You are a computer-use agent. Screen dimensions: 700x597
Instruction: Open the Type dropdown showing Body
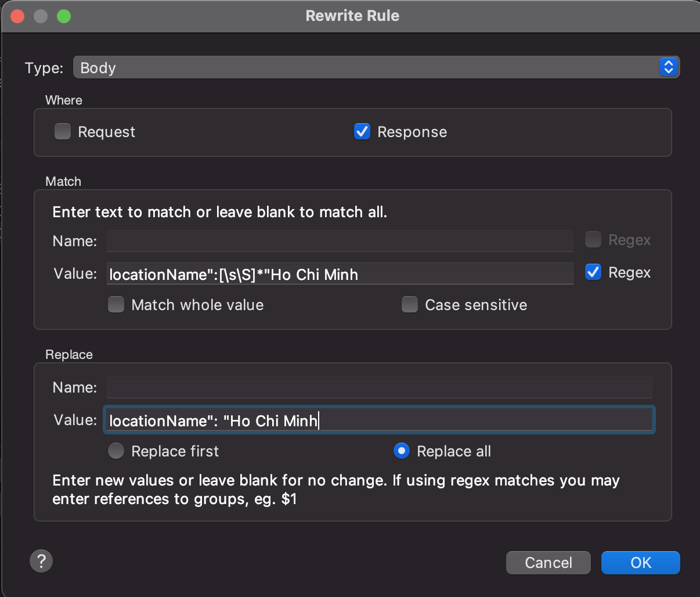(x=376, y=67)
